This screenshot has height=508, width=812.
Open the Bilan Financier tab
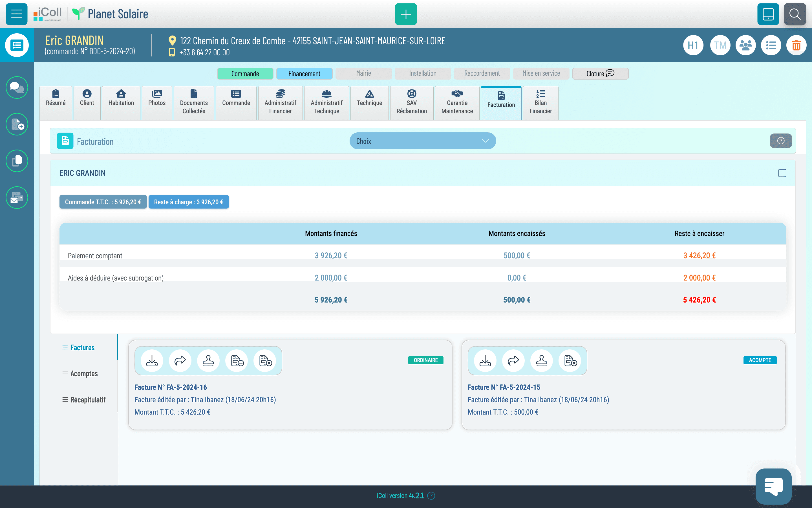540,102
